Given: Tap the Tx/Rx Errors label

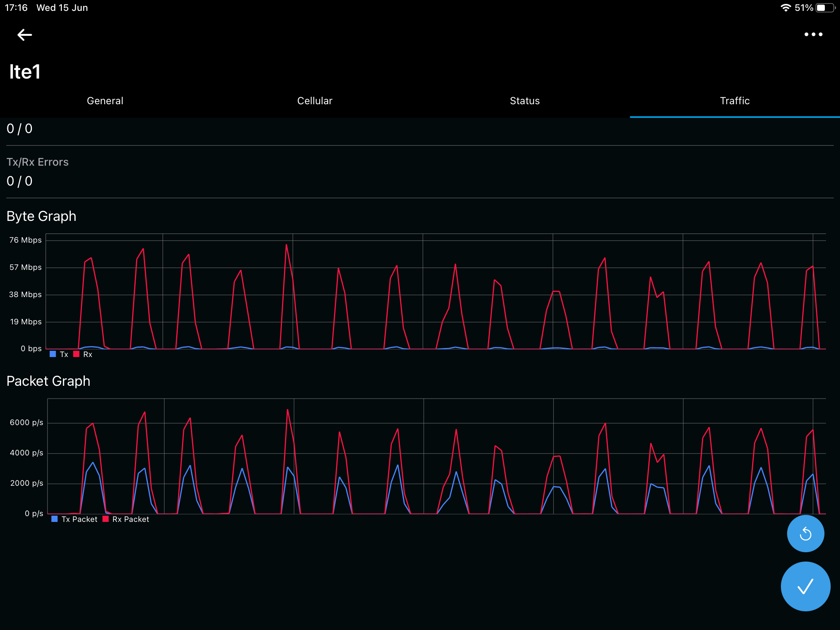Looking at the screenshot, I should pos(38,162).
